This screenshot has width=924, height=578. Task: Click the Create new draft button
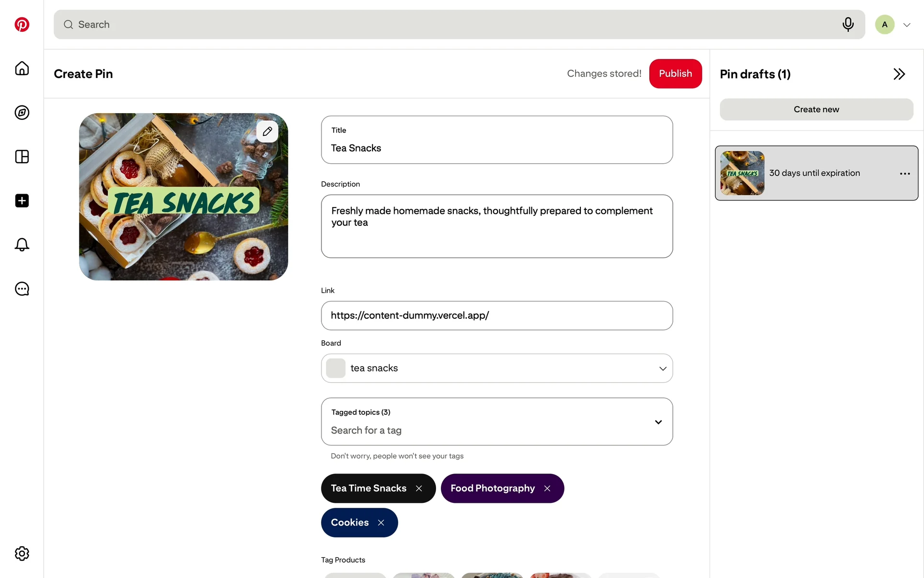pyautogui.click(x=816, y=109)
